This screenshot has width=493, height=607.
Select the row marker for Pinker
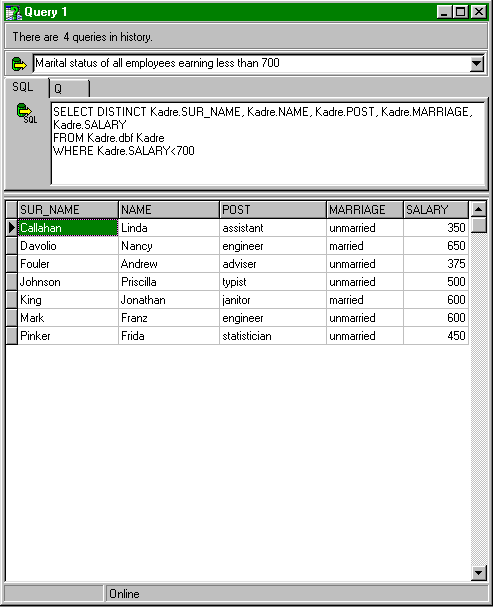point(12,336)
